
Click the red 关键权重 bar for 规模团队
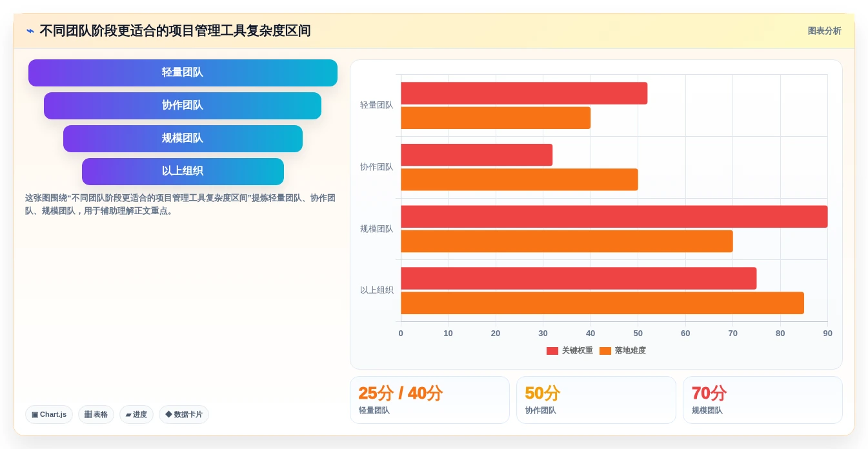click(614, 217)
